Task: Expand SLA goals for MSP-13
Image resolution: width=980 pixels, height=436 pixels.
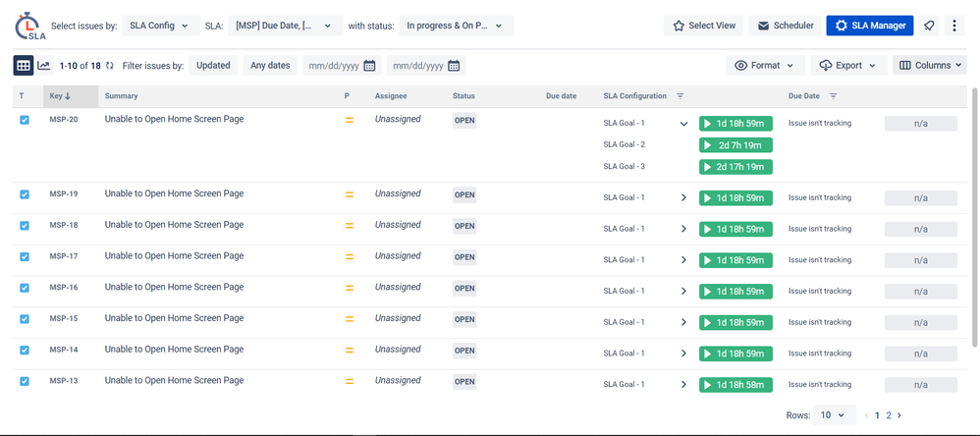Action: pos(683,385)
